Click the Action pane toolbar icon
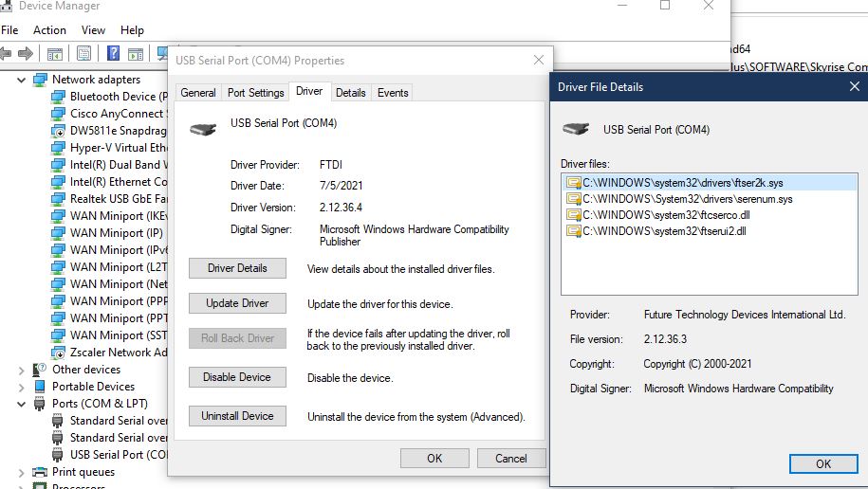 tap(136, 54)
